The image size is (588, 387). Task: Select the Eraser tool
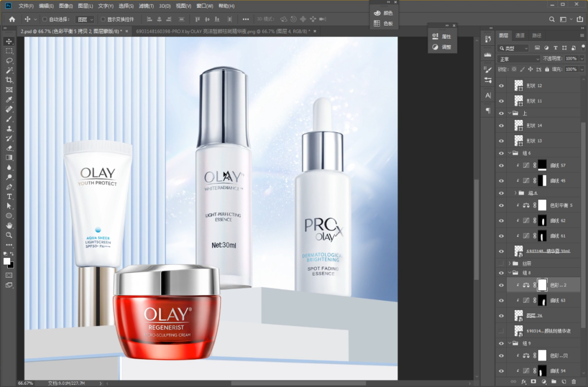9,148
